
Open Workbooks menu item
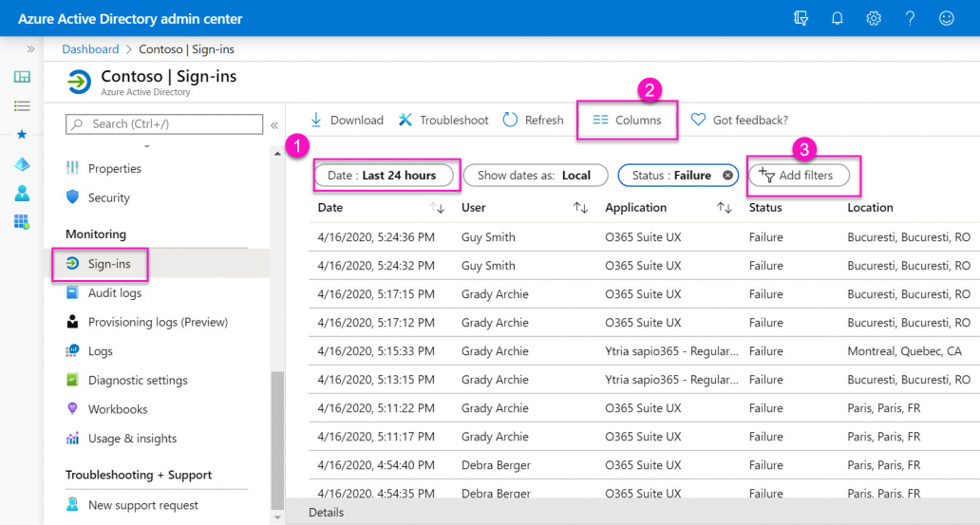tap(118, 409)
